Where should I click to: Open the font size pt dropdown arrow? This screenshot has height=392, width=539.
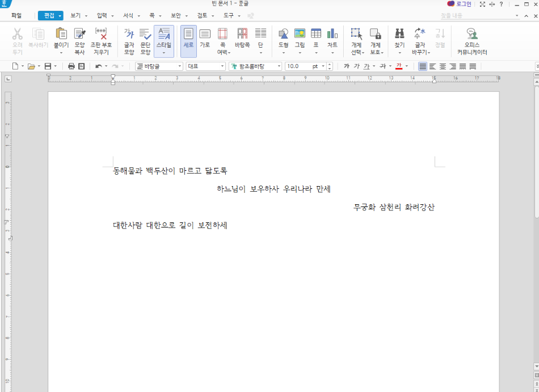(x=323, y=66)
